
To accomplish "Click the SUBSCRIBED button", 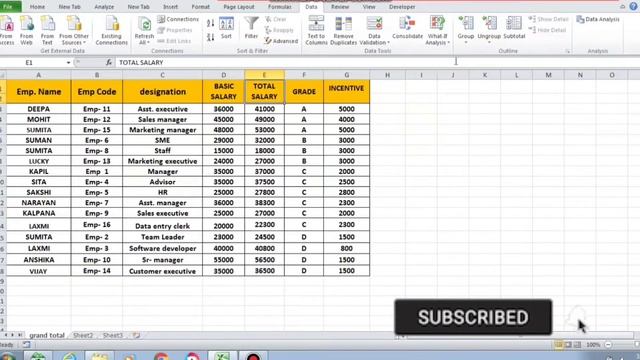I will point(473,317).
